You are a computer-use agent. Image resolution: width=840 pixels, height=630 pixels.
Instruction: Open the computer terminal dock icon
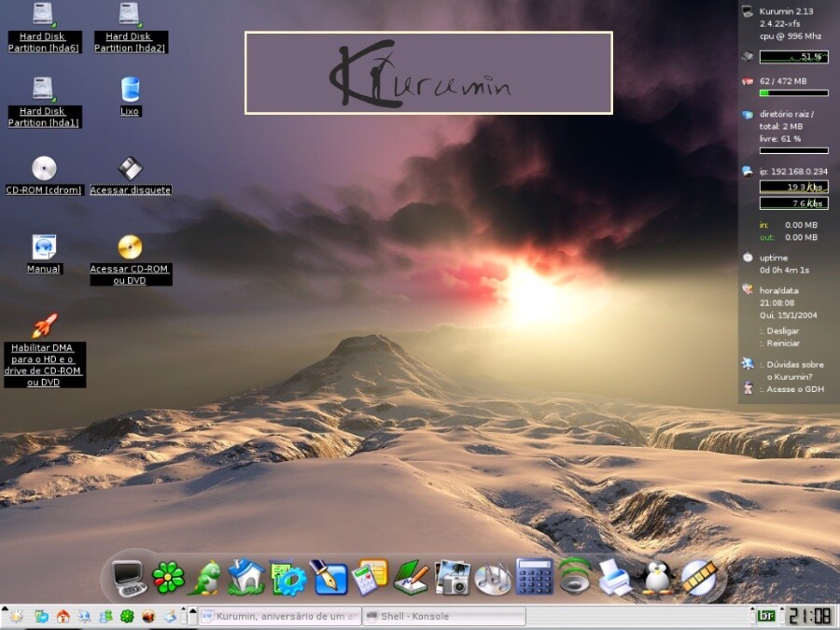[x=128, y=579]
